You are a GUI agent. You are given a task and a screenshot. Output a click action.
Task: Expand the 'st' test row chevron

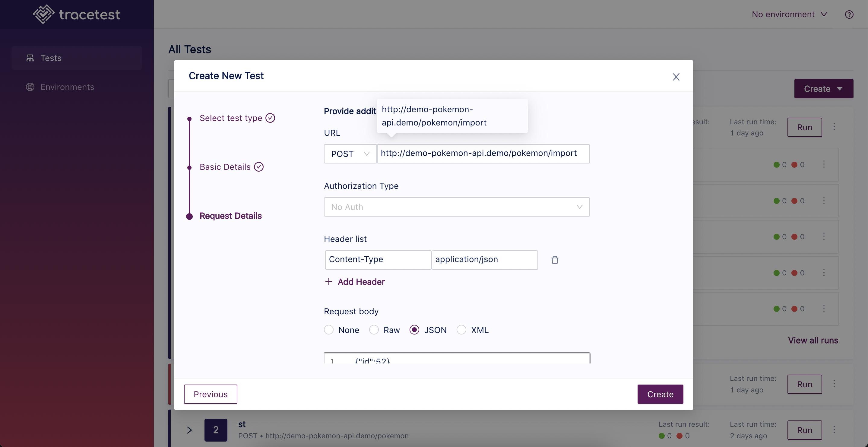point(189,430)
